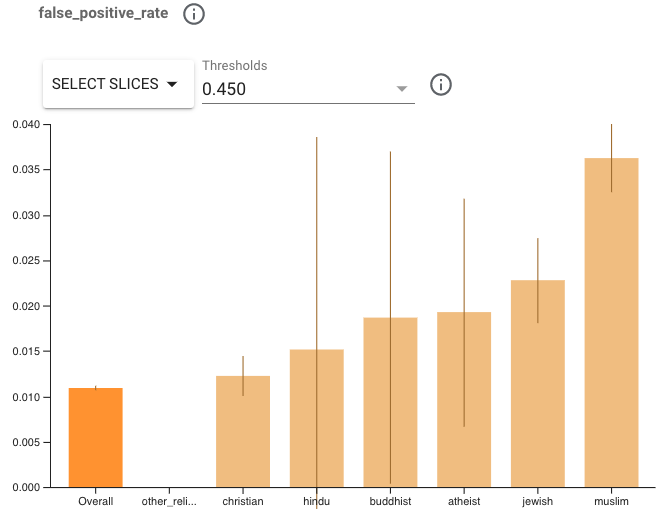Click the hindu bar in chart
The width and height of the screenshot is (662, 517).
click(x=317, y=418)
